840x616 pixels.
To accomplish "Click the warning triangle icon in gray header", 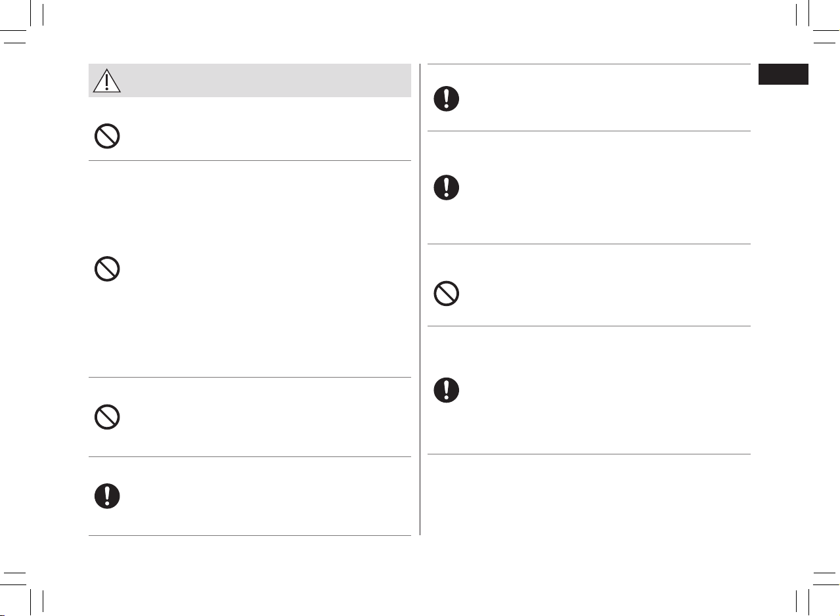I will tap(105, 80).
